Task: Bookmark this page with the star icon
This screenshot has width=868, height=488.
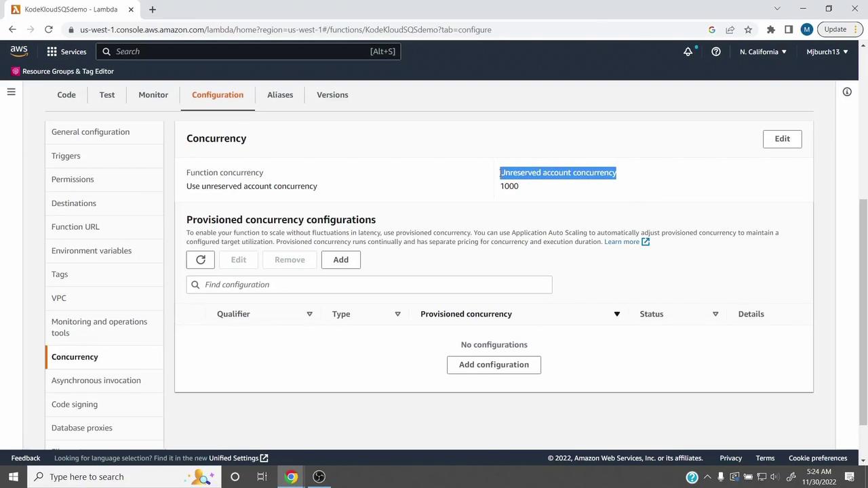Action: point(748,30)
